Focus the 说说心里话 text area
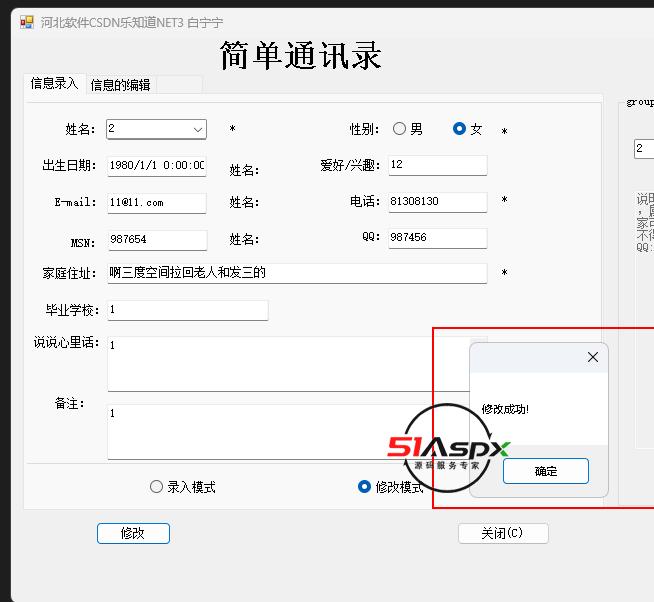 (289, 364)
